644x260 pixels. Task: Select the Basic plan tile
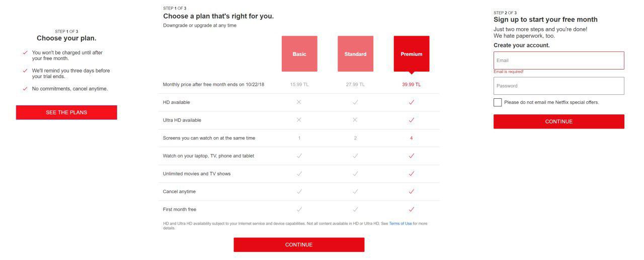coord(299,54)
